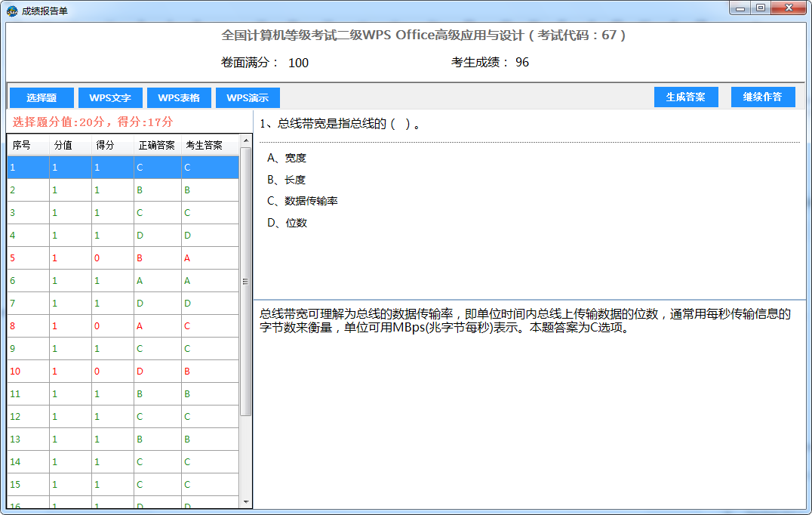Image resolution: width=812 pixels, height=515 pixels.
Task: Switch to the WPS表格 tab
Action: (179, 97)
